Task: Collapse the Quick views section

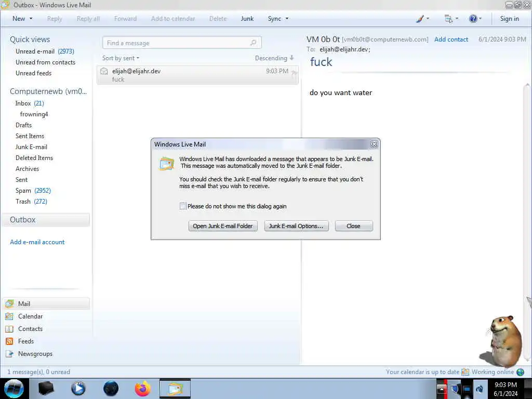Action: pyautogui.click(x=30, y=39)
